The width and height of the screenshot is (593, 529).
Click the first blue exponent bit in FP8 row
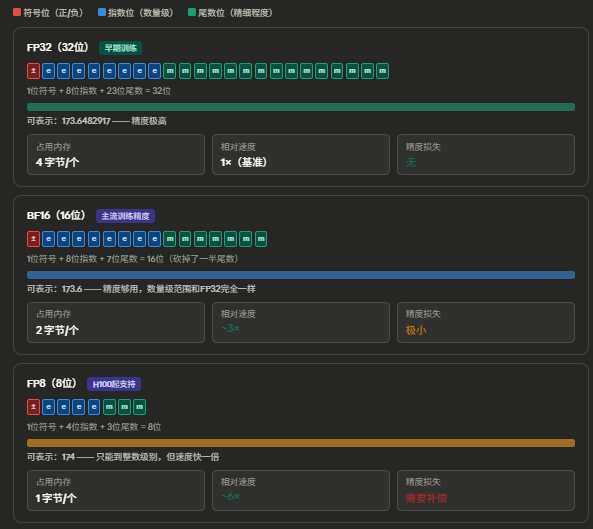pyautogui.click(x=48, y=407)
